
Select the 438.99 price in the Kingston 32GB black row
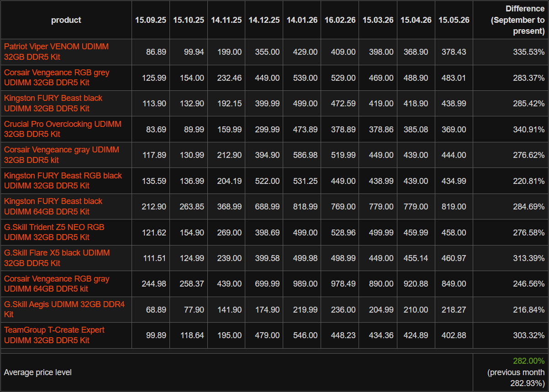pyautogui.click(x=454, y=104)
